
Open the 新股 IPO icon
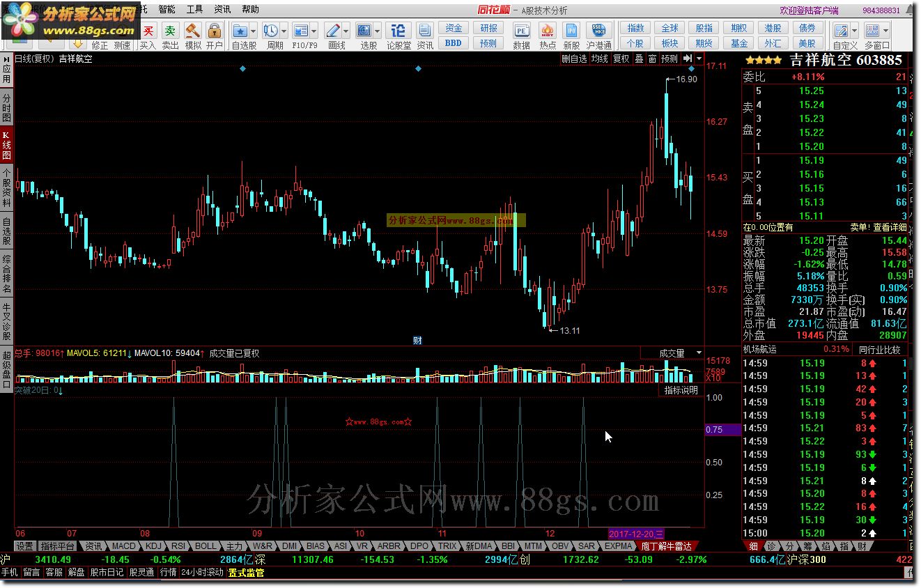click(x=571, y=31)
